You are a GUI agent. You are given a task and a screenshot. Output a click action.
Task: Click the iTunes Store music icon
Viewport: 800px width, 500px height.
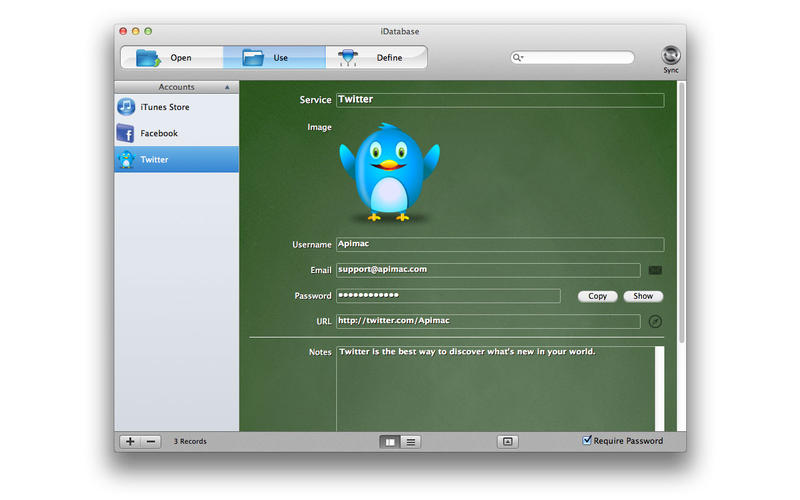pyautogui.click(x=126, y=107)
